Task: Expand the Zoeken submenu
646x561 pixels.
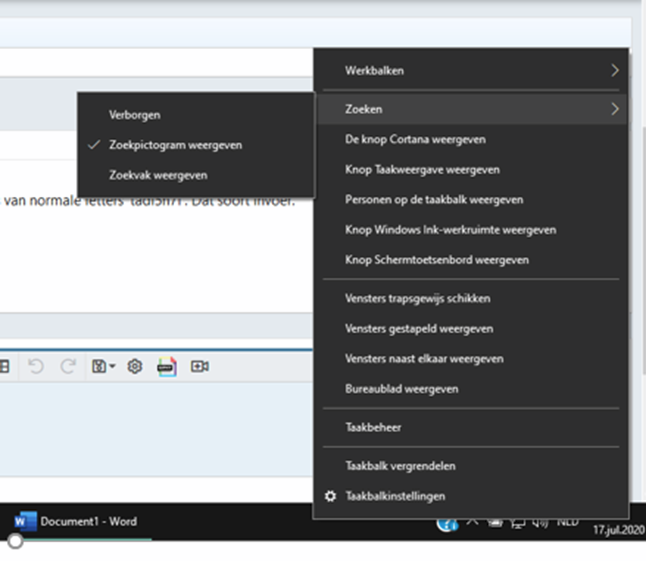Action: [x=471, y=109]
